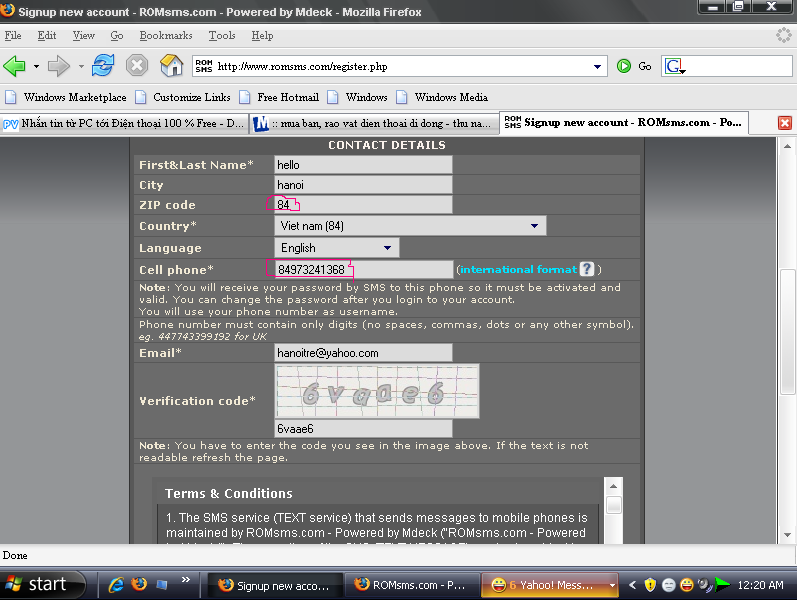
Task: Open the Go menu
Action: [117, 36]
